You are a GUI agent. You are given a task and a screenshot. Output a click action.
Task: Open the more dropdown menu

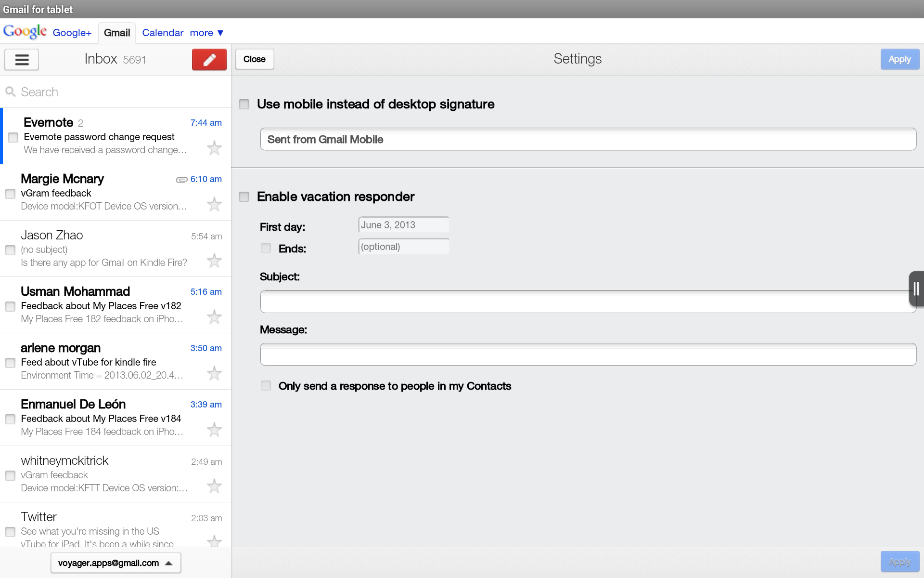coord(206,33)
